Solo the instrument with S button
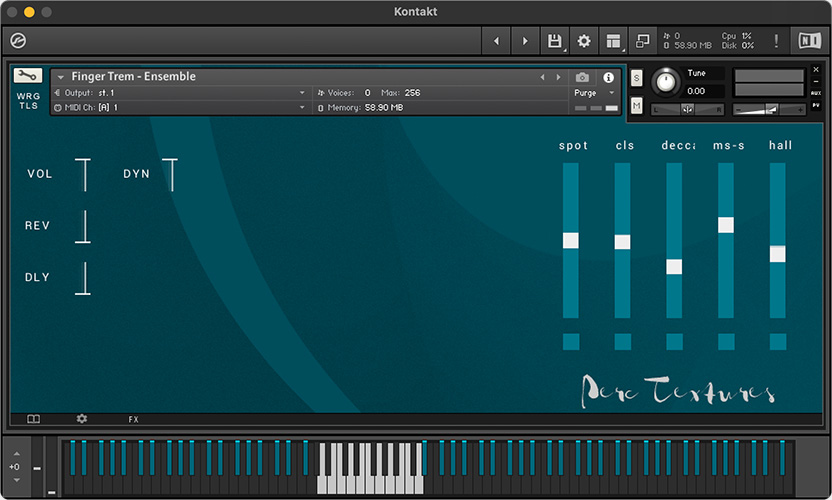Viewport: 832px width, 500px height. [636, 79]
